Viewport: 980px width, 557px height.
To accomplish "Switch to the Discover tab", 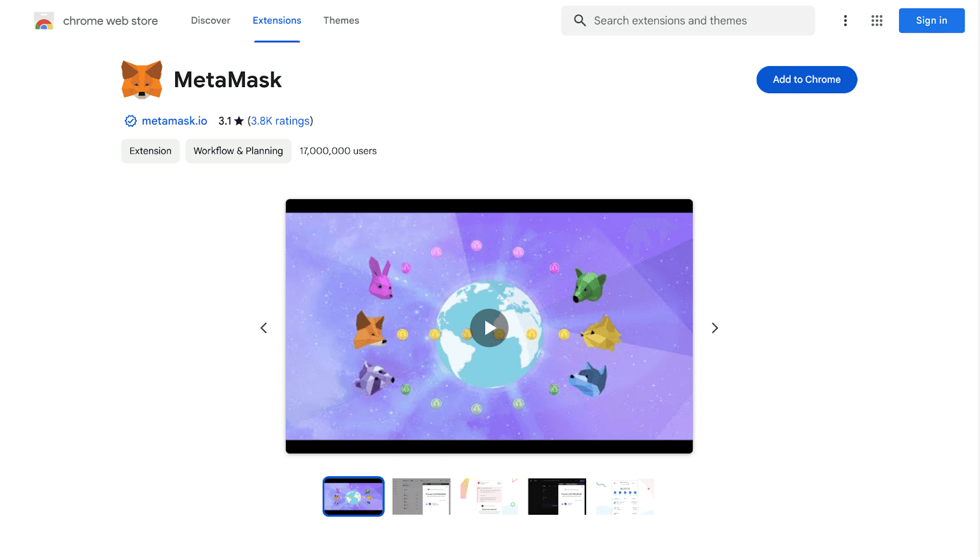I will click(x=211, y=20).
